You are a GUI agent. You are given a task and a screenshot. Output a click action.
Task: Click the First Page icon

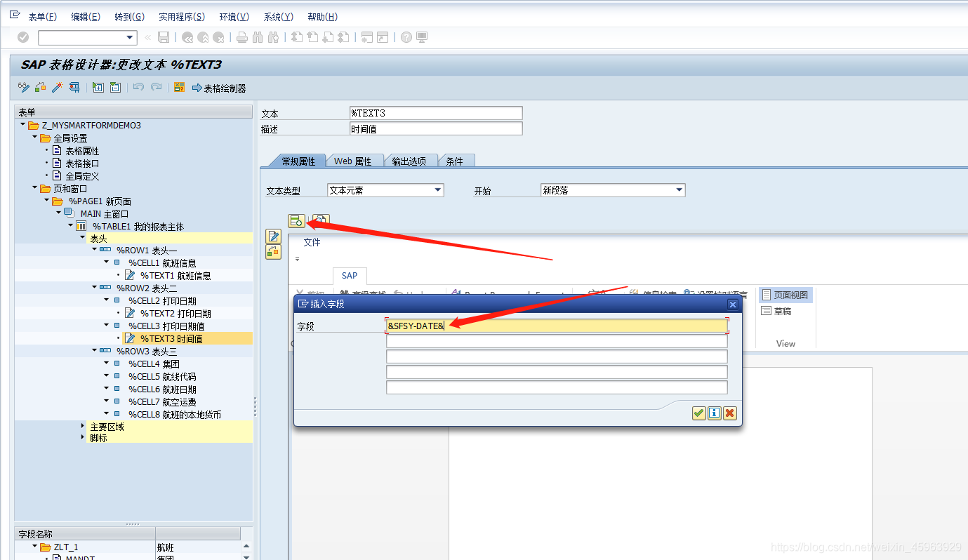[x=297, y=38]
